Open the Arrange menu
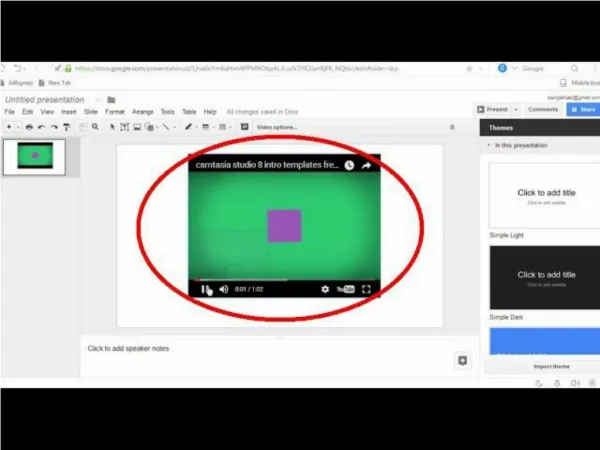The width and height of the screenshot is (600, 450). click(142, 112)
